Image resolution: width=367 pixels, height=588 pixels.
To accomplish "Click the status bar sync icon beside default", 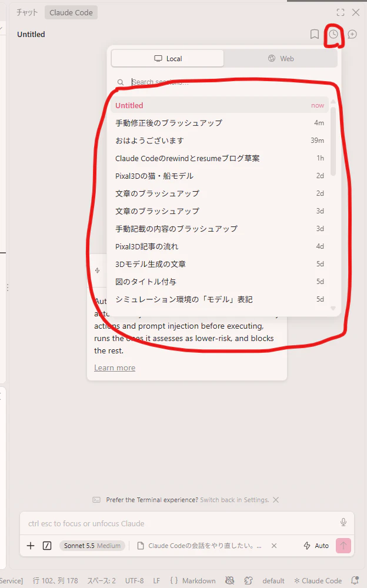I will [x=248, y=581].
